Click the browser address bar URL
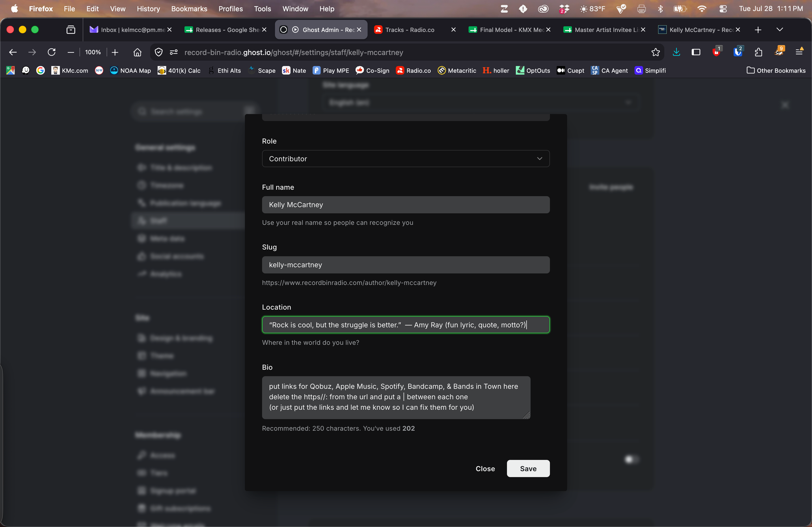This screenshot has width=812, height=527. pos(294,52)
